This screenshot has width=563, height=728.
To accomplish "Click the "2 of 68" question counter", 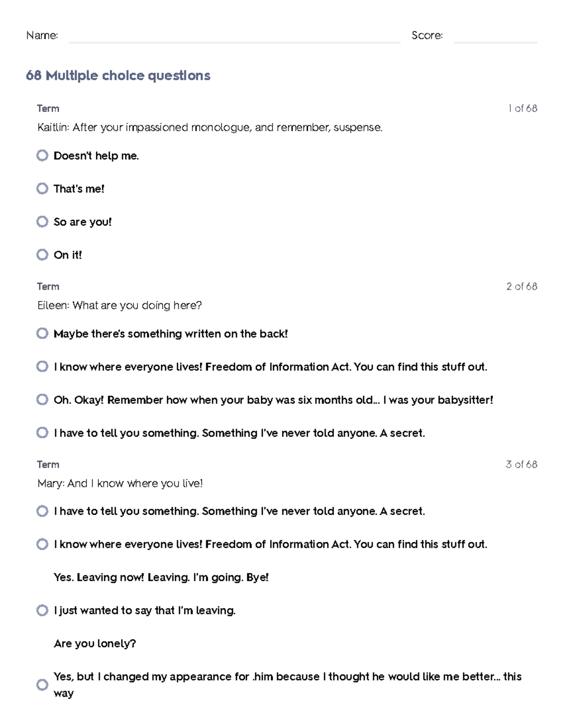I will [x=522, y=286].
